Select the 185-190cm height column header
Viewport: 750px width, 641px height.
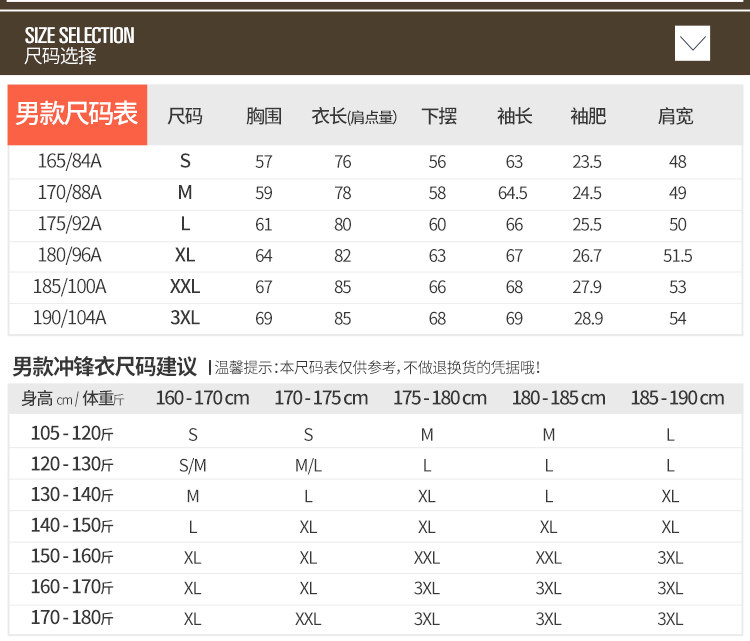677,398
